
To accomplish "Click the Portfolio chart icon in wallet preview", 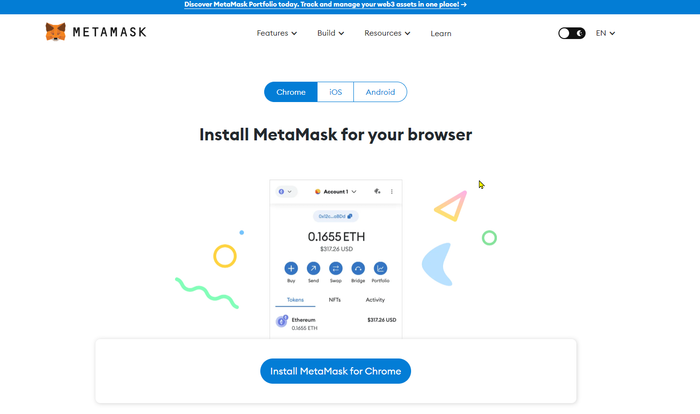I will (380, 268).
